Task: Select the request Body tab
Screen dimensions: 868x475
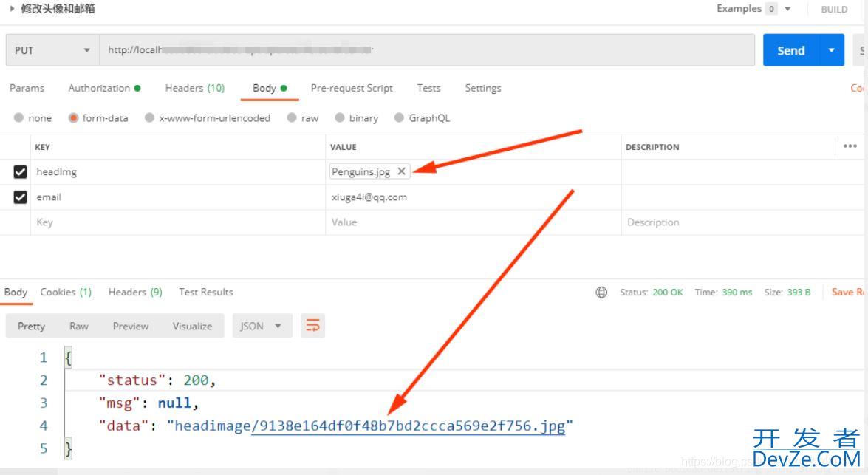Action: pyautogui.click(x=270, y=88)
